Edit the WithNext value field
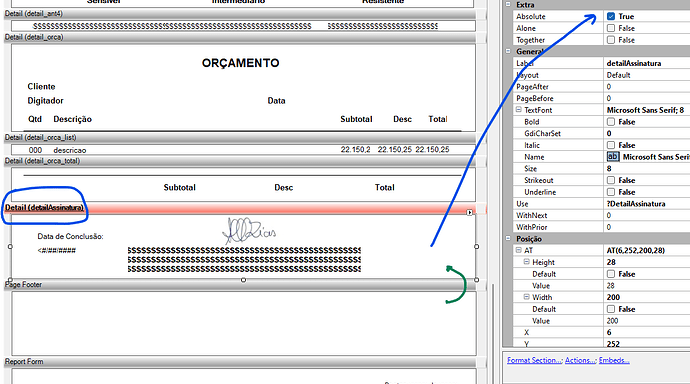The width and height of the screenshot is (690, 384). pos(647,216)
